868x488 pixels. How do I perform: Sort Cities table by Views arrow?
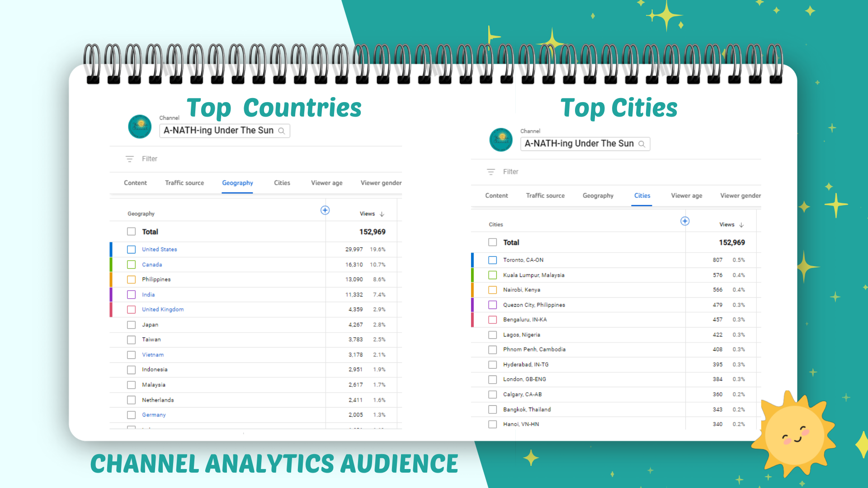point(741,225)
